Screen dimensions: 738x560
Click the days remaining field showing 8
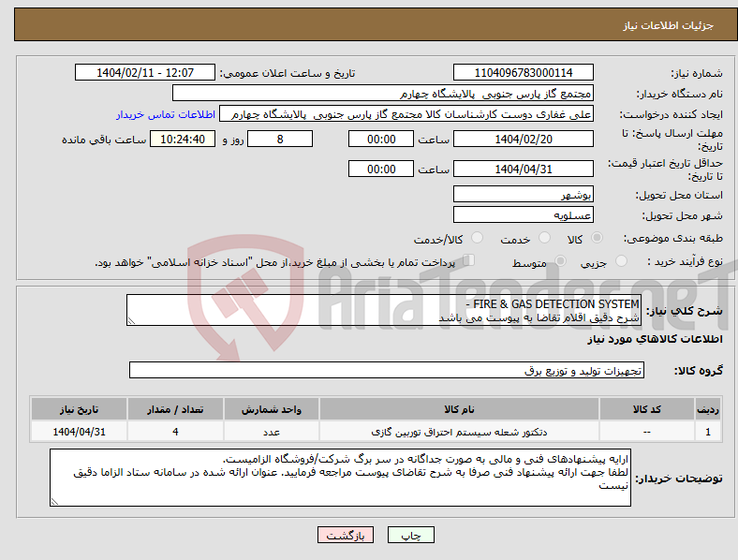click(x=280, y=139)
